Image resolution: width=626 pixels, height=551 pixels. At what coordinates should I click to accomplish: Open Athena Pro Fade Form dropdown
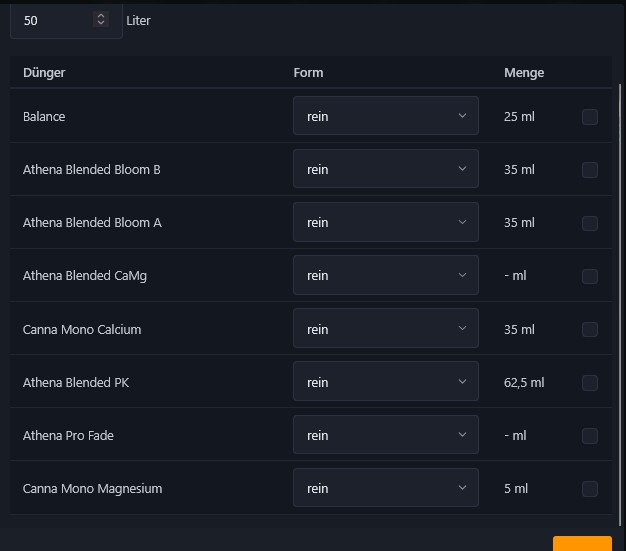click(385, 435)
